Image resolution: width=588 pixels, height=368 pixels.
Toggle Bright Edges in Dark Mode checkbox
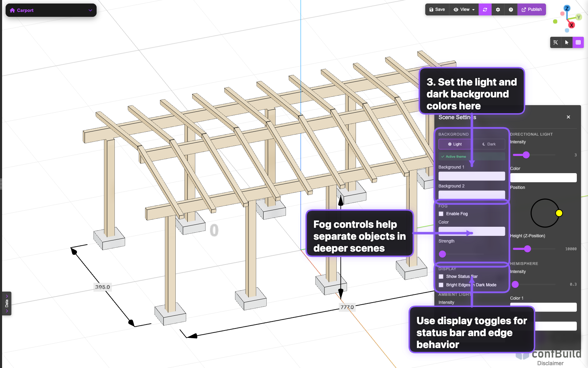(441, 285)
